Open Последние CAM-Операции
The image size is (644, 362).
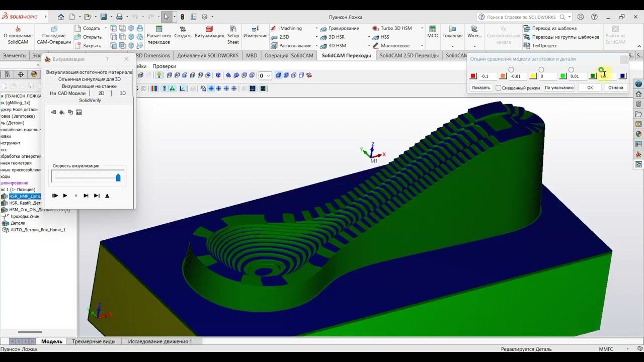(x=54, y=35)
